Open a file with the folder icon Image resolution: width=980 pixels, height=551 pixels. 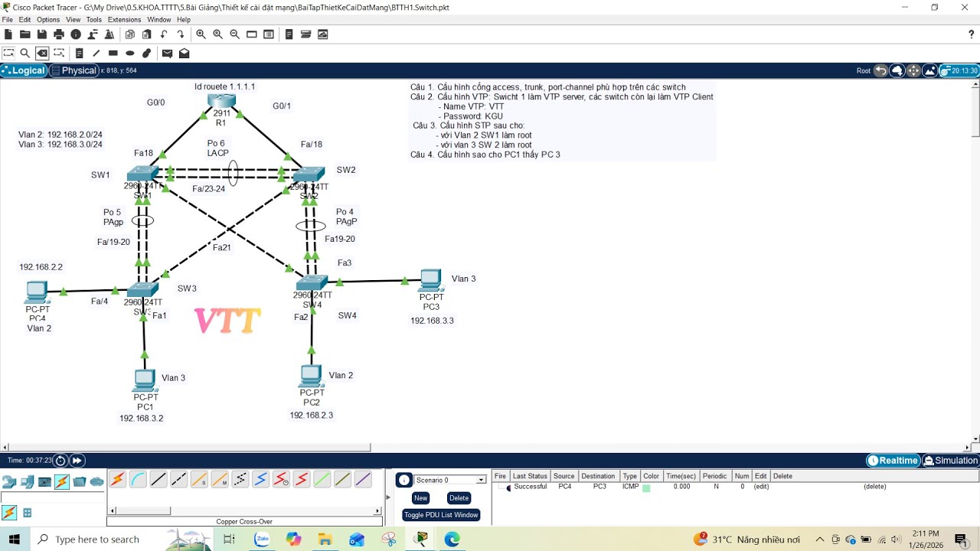coord(25,34)
